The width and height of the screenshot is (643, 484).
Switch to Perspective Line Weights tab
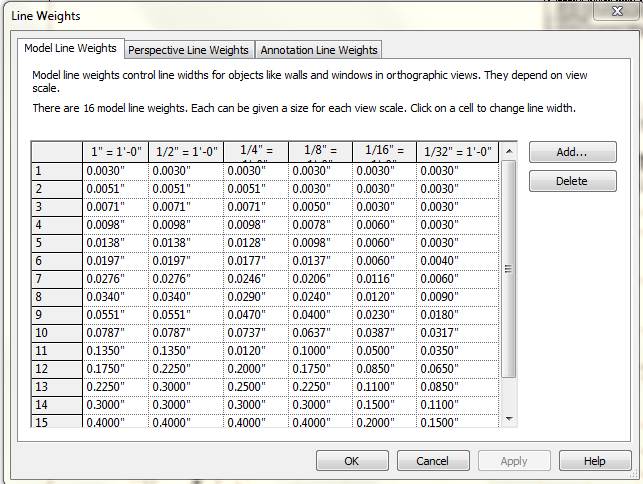point(188,50)
